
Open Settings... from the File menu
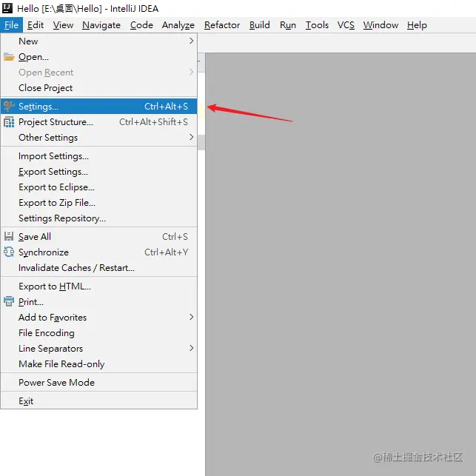coord(99,107)
